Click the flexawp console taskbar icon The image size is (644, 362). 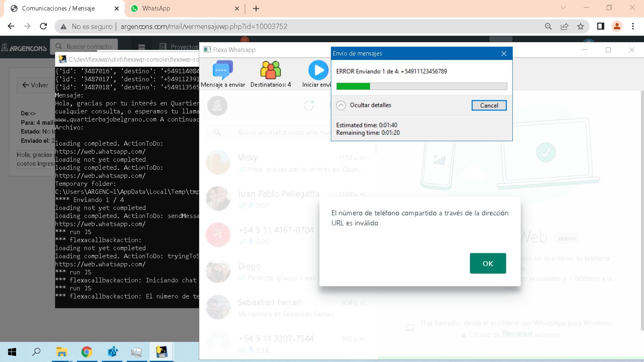(x=161, y=352)
